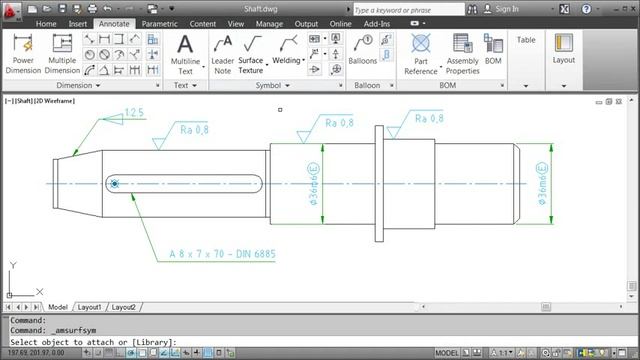640x360 pixels.
Task: Click the Open file icon
Action: pos(47,9)
